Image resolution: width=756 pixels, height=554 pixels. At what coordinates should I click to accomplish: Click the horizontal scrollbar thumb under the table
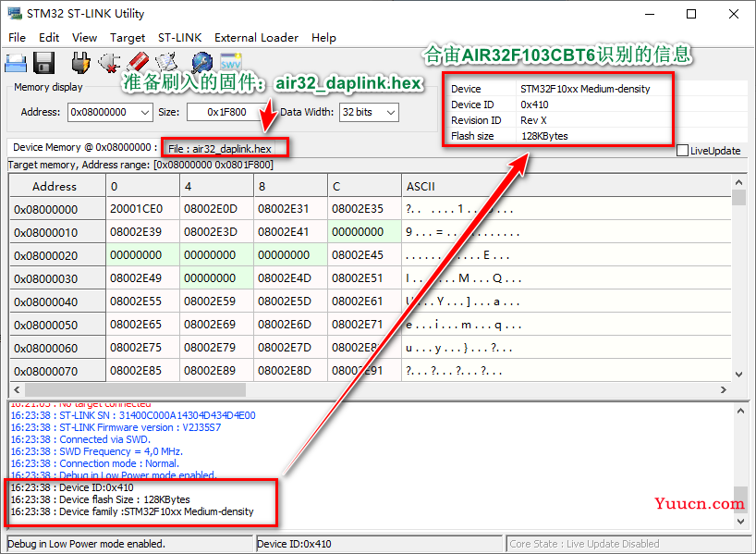pos(135,389)
